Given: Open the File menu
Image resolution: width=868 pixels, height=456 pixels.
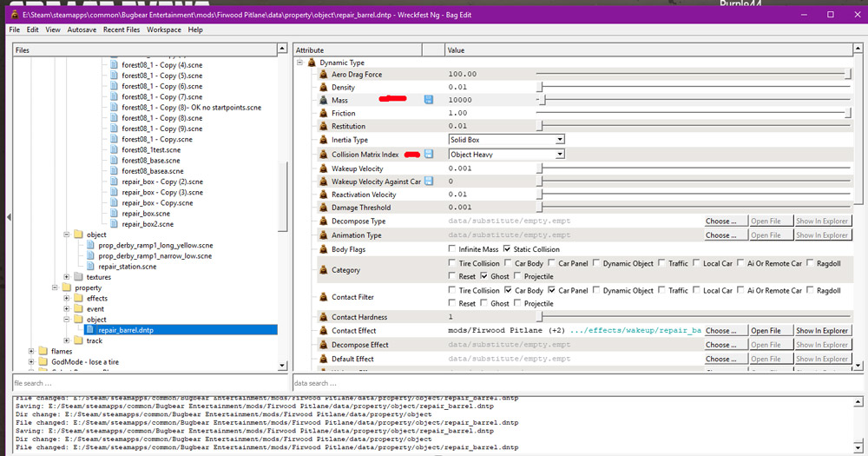Looking at the screenshot, I should 15,30.
